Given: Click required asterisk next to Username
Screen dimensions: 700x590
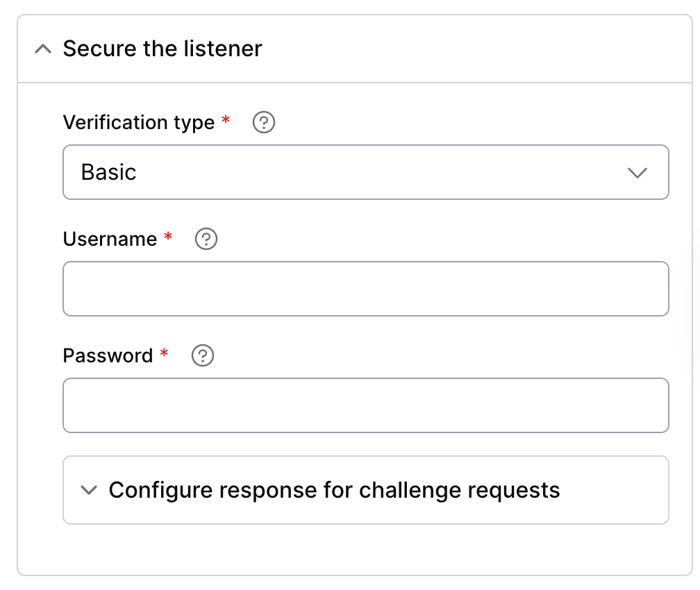Looking at the screenshot, I should [168, 236].
